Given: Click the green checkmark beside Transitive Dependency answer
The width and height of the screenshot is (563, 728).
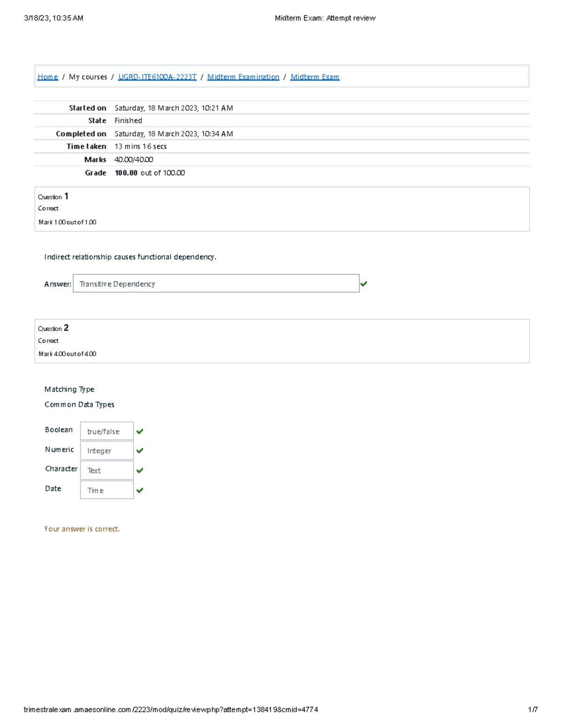Looking at the screenshot, I should (x=365, y=283).
